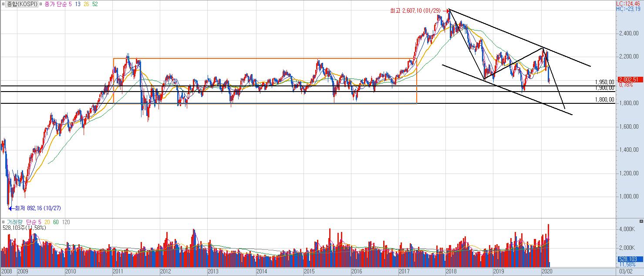Click the 2012 year label on time axis
644x276 pixels.
(x=166, y=272)
